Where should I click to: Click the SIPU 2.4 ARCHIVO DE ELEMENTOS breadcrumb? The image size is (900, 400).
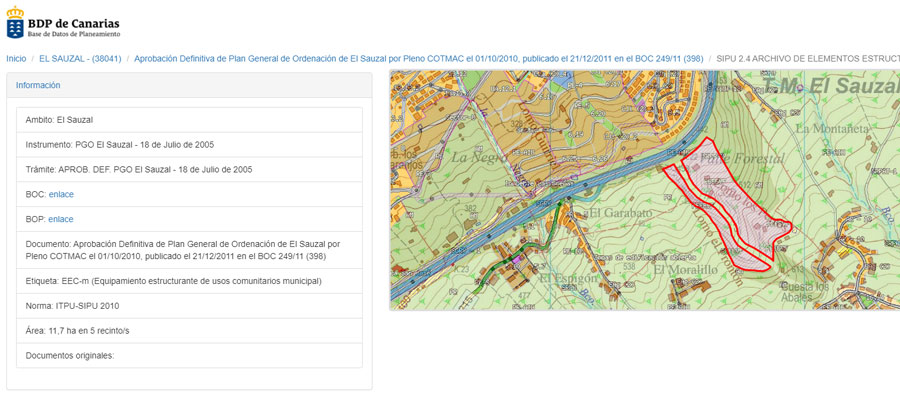[807, 59]
